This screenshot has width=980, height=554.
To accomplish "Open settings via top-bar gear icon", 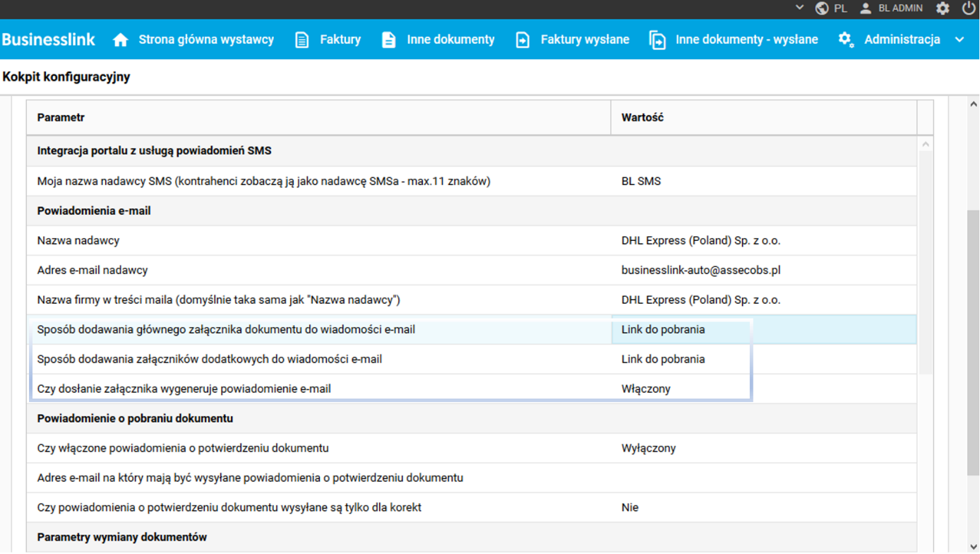I will (943, 8).
